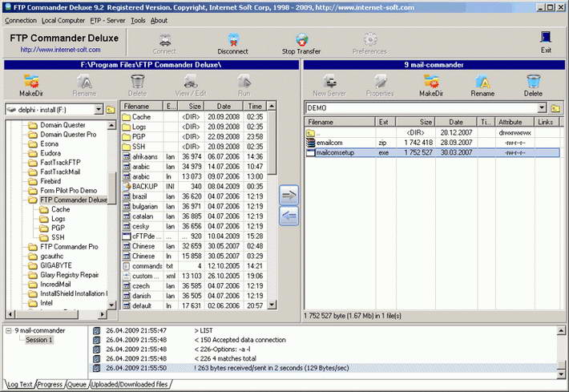Click the '226 4 matches total' log line

225,358
